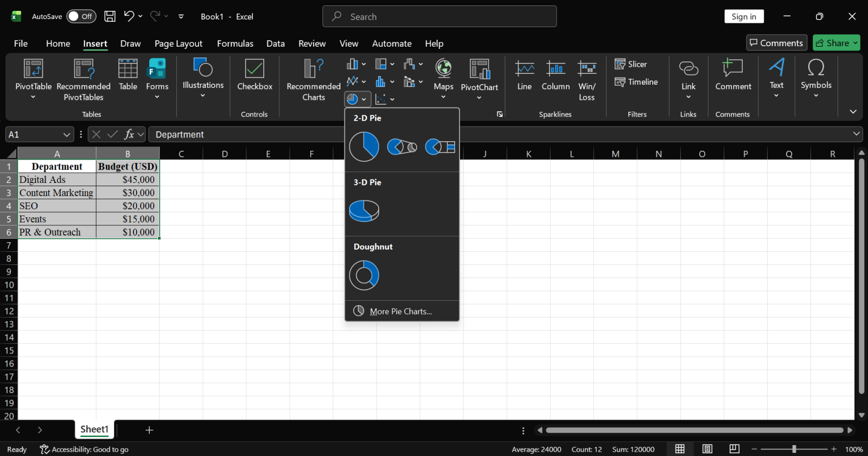Switch to the Data tab

[x=276, y=43]
